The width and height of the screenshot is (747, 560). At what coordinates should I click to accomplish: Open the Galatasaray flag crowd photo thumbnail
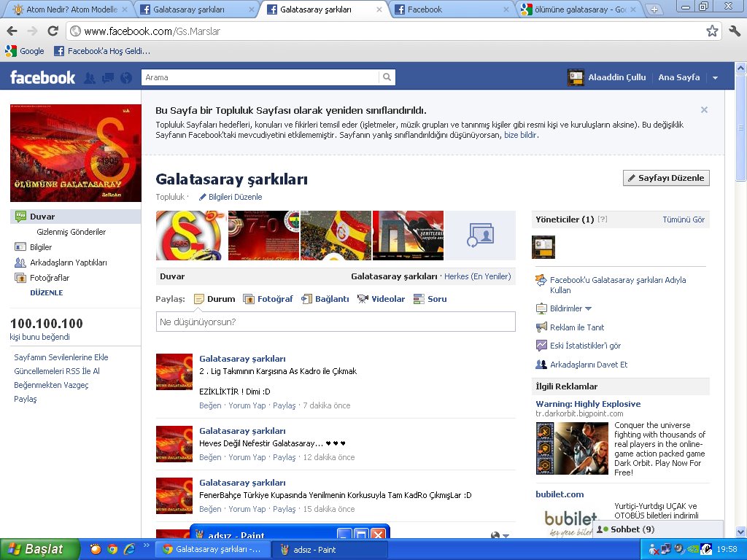point(336,236)
